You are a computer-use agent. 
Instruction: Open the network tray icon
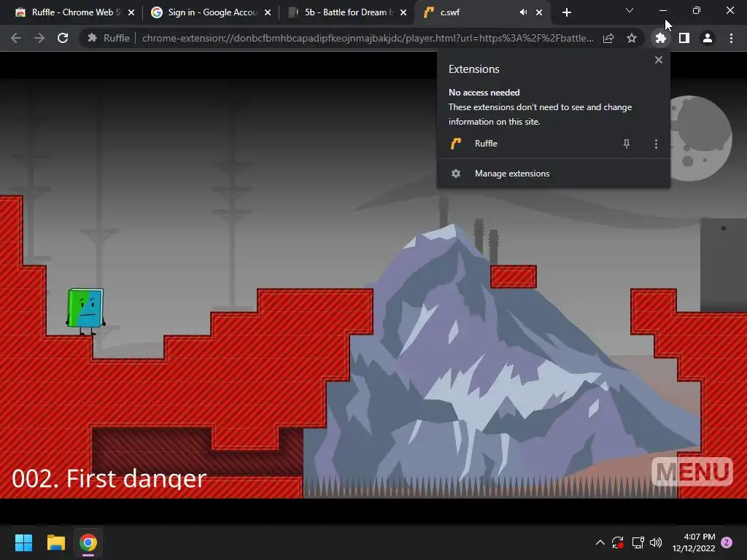638,542
